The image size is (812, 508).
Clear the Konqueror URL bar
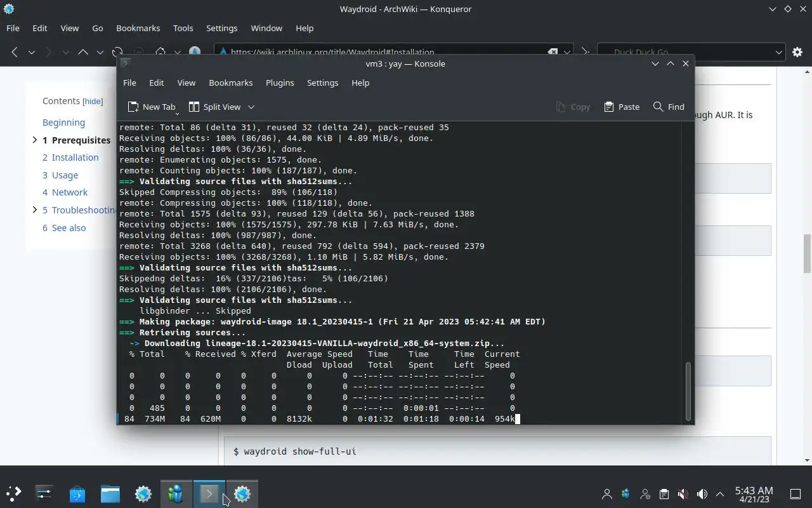tap(553, 52)
